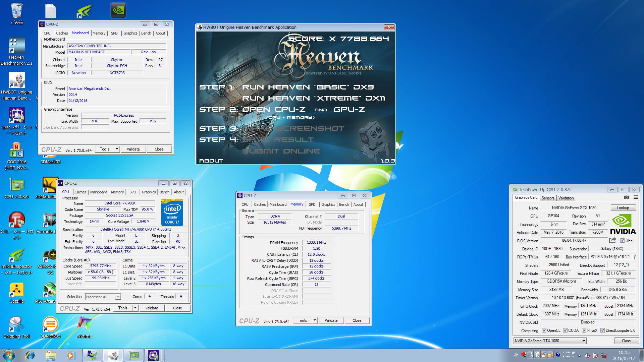The image size is (644, 362).
Task: Expand Tools dropdown arrow in Memory CPU-Z
Action: 315,320
